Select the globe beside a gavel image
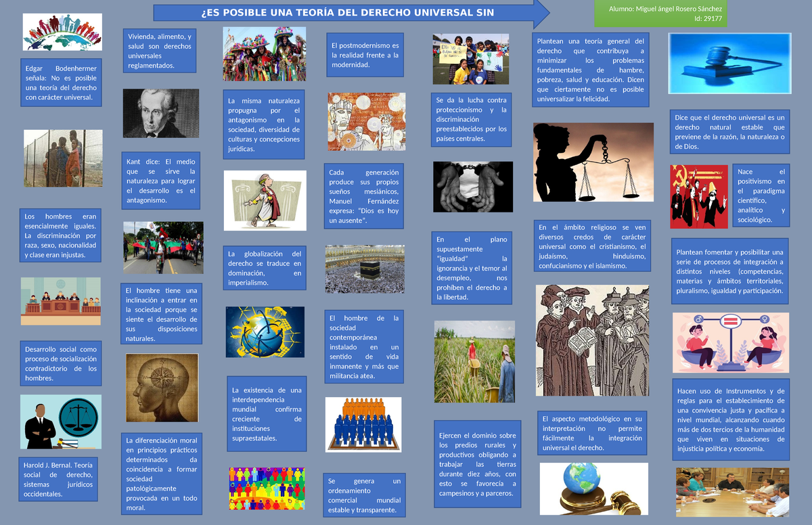 point(593,488)
